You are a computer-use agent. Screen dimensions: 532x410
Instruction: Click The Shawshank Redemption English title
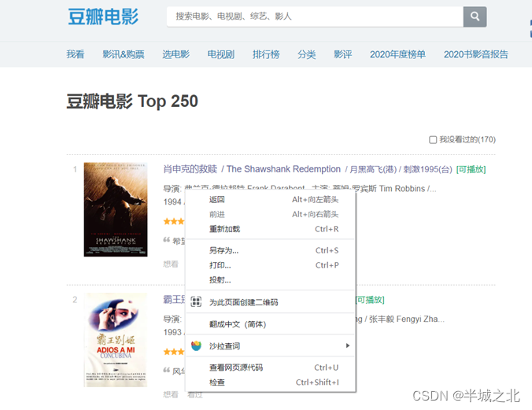[283, 169]
